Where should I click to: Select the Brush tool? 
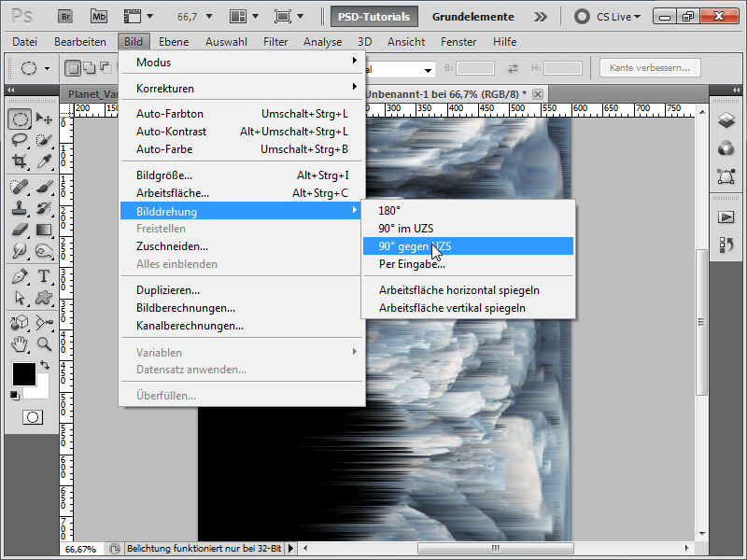(44, 187)
